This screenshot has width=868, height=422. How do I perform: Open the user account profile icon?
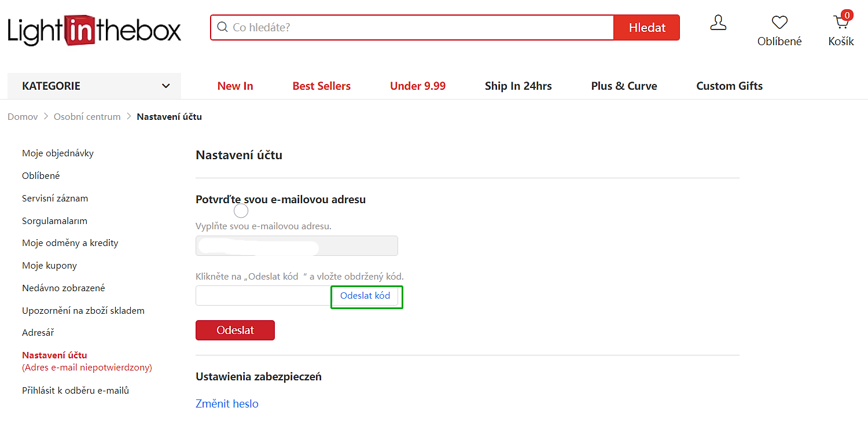[x=718, y=23]
